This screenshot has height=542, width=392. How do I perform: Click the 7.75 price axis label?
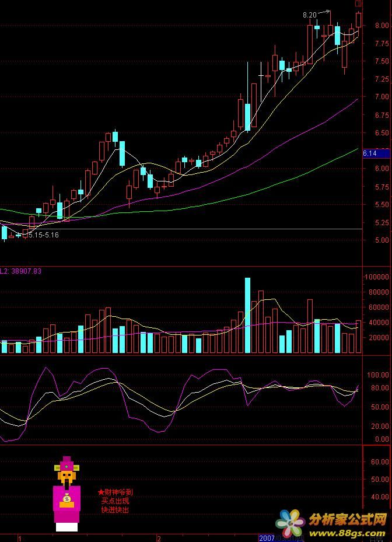pyautogui.click(x=381, y=44)
